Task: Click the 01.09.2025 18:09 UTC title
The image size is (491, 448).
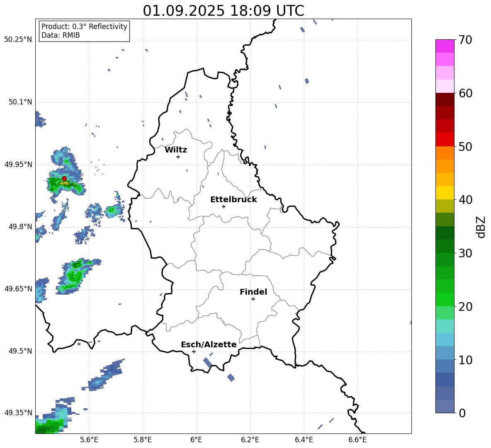Action: tap(224, 11)
